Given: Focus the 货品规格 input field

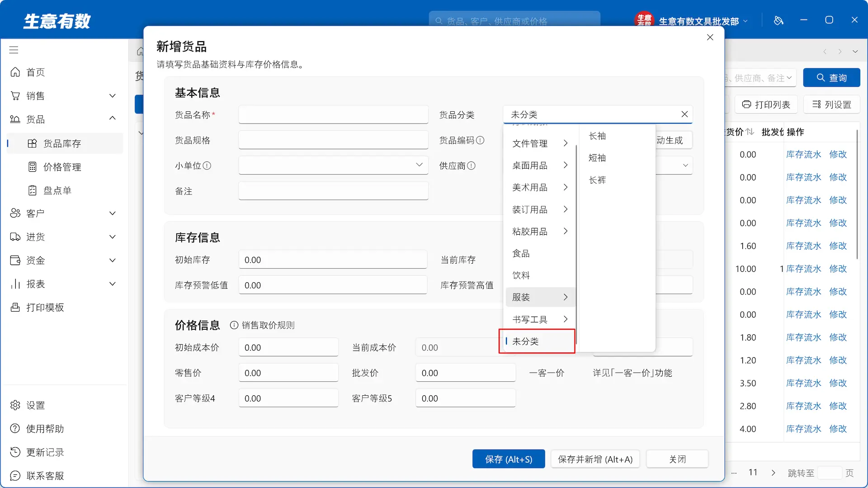Looking at the screenshot, I should coord(333,140).
